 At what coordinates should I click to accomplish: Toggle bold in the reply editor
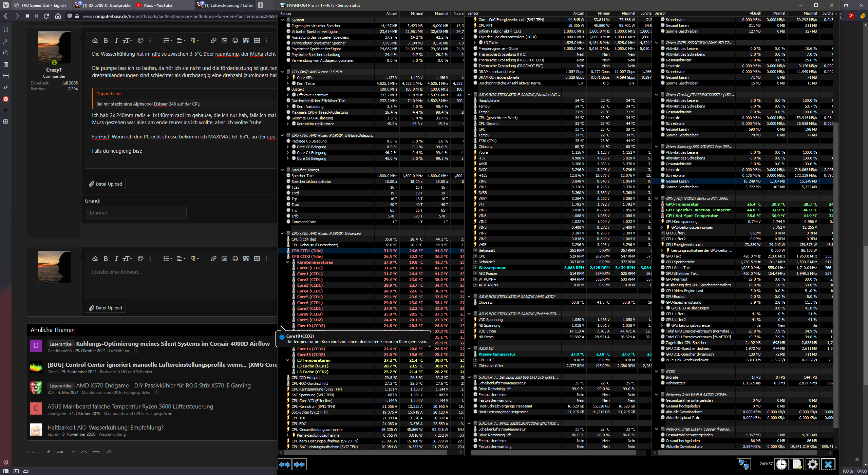coord(106,259)
